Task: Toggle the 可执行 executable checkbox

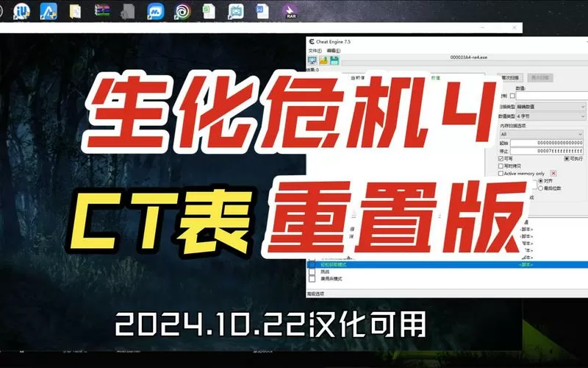Action: coord(567,158)
